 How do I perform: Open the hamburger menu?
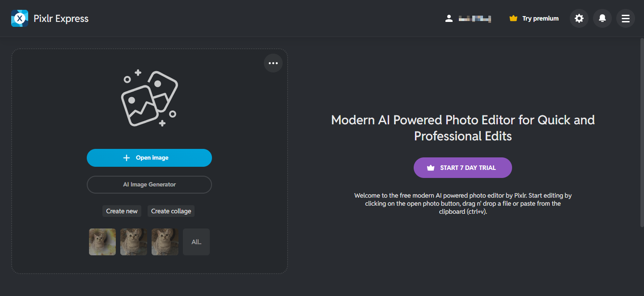625,18
